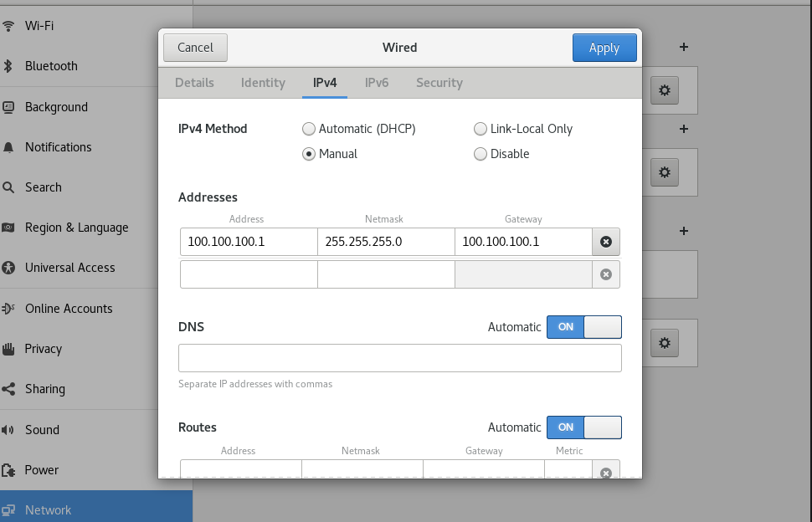Choose Disable for IPv4 method
This screenshot has width=812, height=522.
tap(501, 154)
